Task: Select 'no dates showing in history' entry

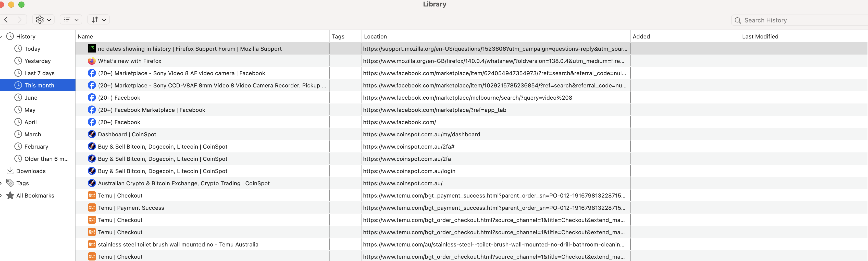Action: click(190, 48)
